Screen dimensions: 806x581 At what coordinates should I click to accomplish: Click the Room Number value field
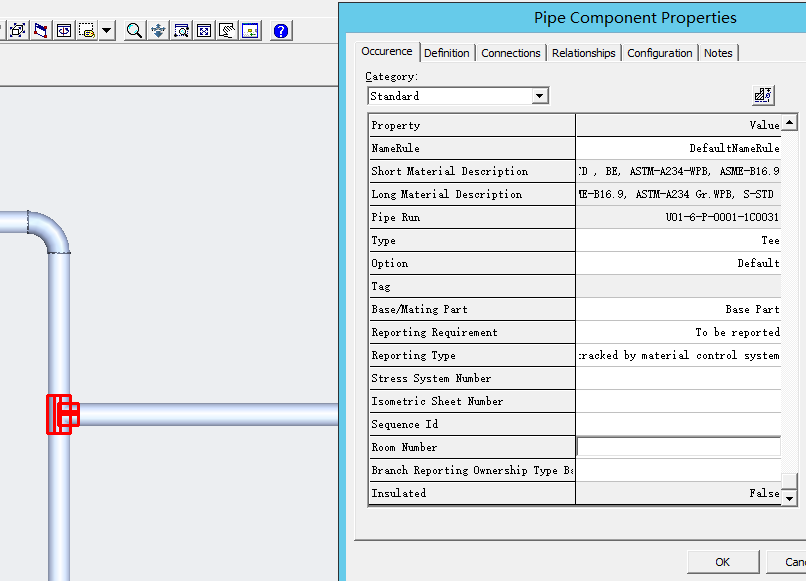coord(679,447)
